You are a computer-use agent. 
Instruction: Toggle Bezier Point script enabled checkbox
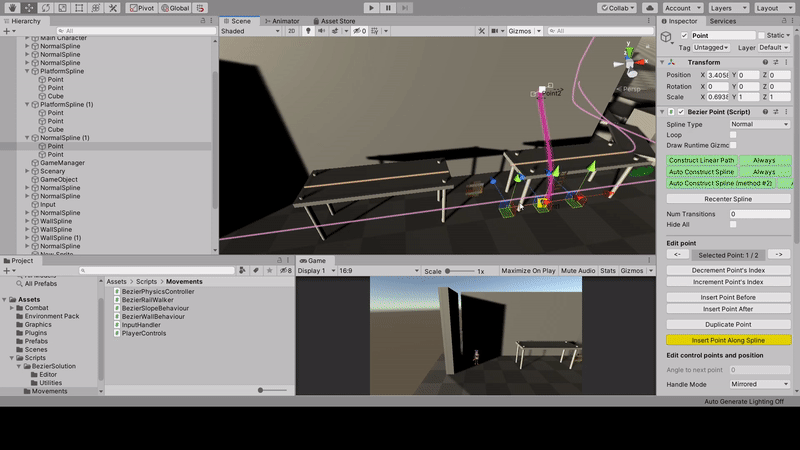(681, 111)
